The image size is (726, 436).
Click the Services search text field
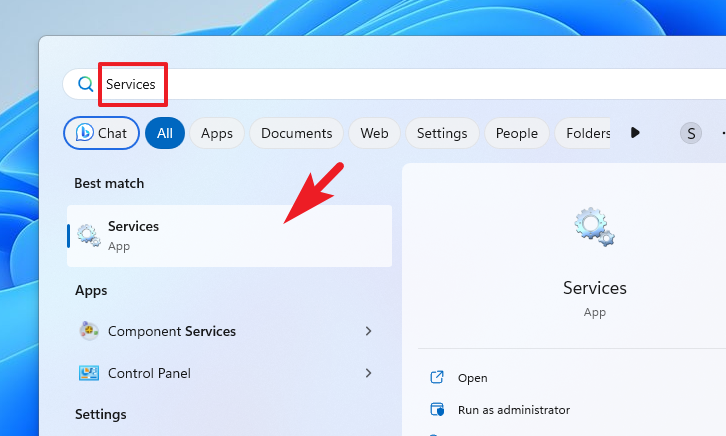(394, 84)
